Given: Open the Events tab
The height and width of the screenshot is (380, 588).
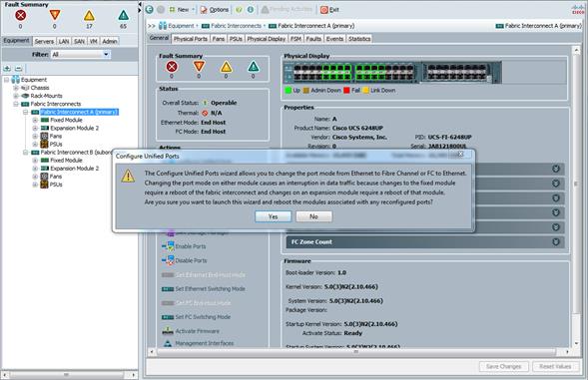Looking at the screenshot, I should [334, 39].
